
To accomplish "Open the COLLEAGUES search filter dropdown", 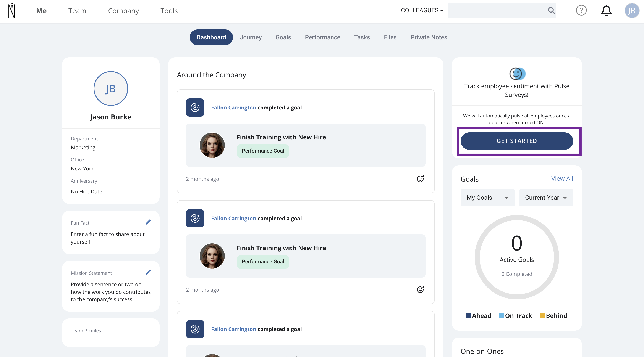I will point(422,10).
